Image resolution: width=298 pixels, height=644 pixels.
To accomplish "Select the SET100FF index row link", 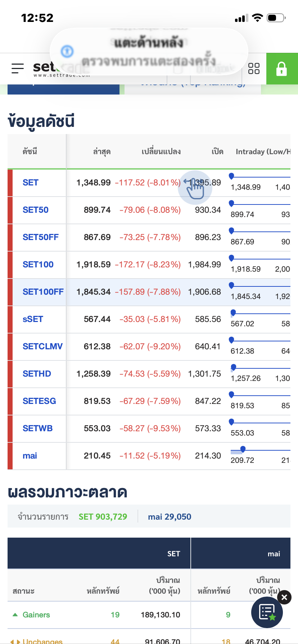I will 43,292.
